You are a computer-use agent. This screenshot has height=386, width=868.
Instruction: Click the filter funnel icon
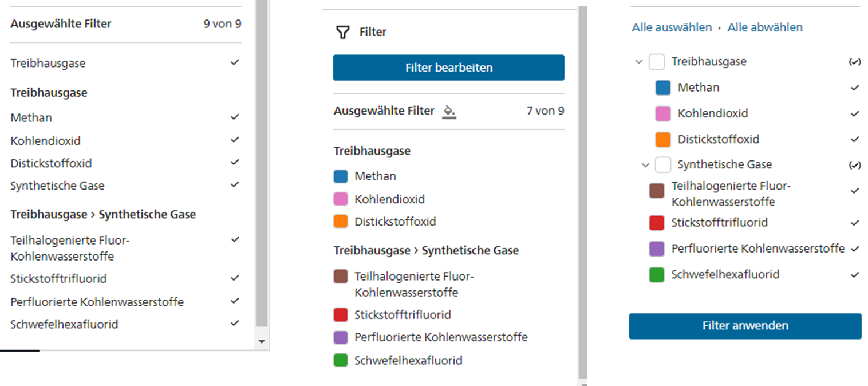tap(342, 31)
